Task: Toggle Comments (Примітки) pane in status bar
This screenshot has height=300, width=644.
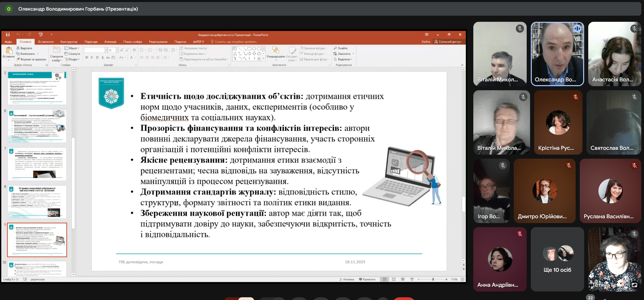Action: pos(367,279)
